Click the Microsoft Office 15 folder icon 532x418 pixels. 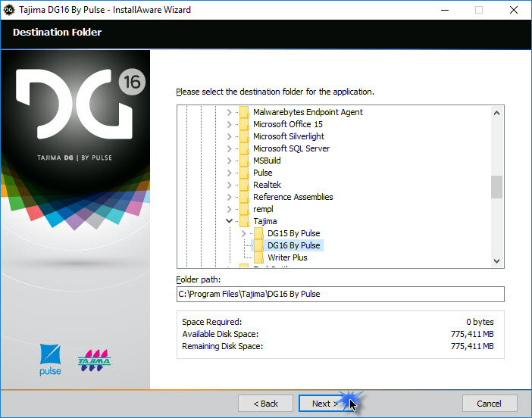244,124
